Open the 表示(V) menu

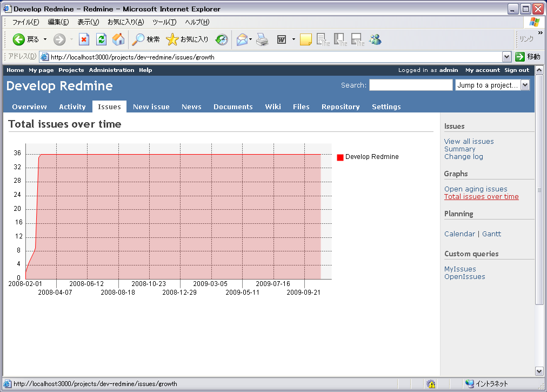(x=88, y=22)
